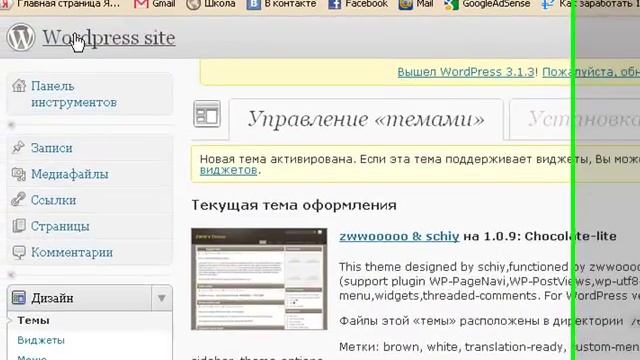Click the Комментарии speech bubble icon
The width and height of the screenshot is (640, 360).
(x=18, y=252)
